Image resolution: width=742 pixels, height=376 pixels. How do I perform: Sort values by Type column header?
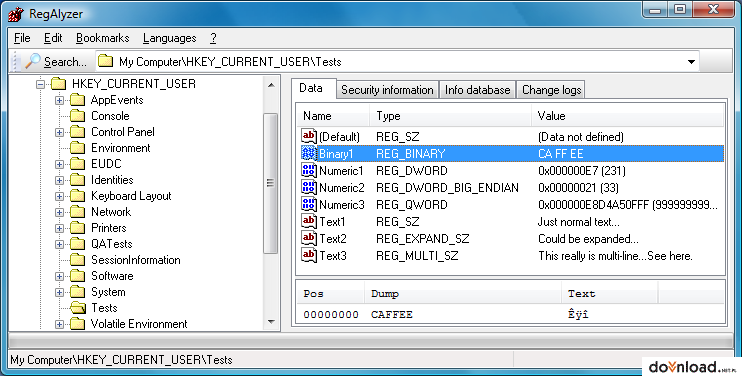[450, 116]
